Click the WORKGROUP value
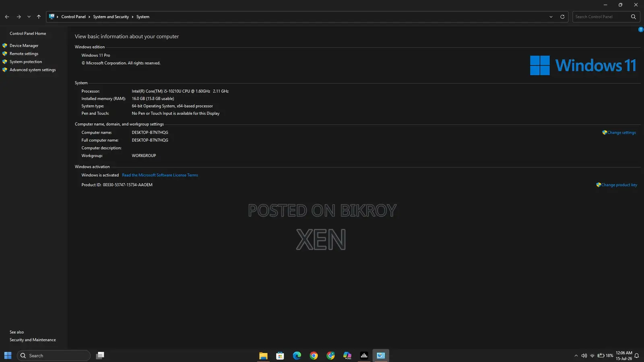This screenshot has height=362, width=644. (x=144, y=156)
